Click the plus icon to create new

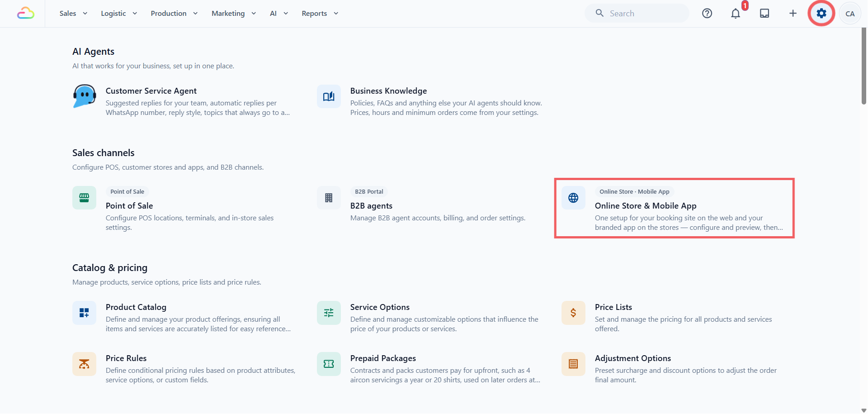point(793,13)
